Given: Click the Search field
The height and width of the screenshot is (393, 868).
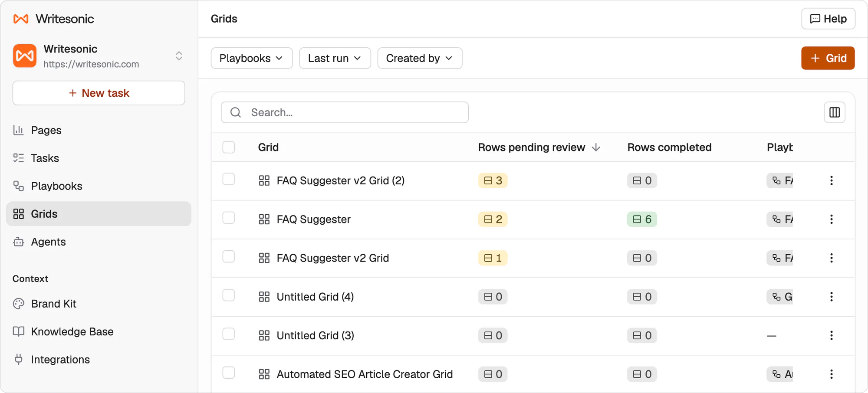Looking at the screenshot, I should coord(345,112).
